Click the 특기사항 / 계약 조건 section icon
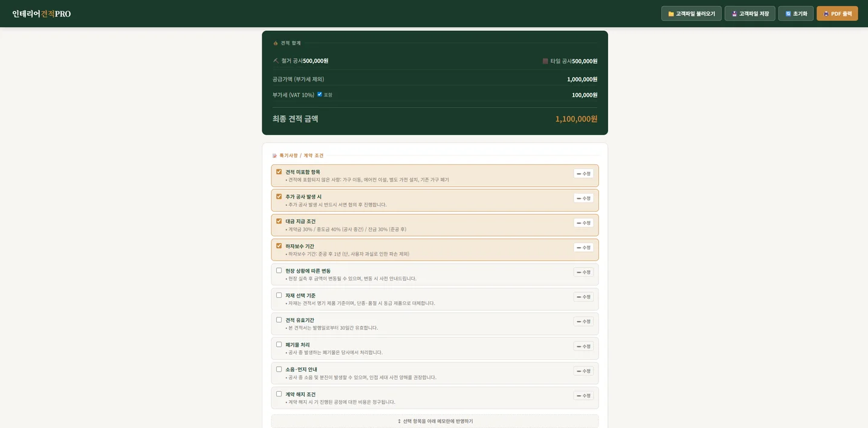The height and width of the screenshot is (428, 868). pos(274,155)
